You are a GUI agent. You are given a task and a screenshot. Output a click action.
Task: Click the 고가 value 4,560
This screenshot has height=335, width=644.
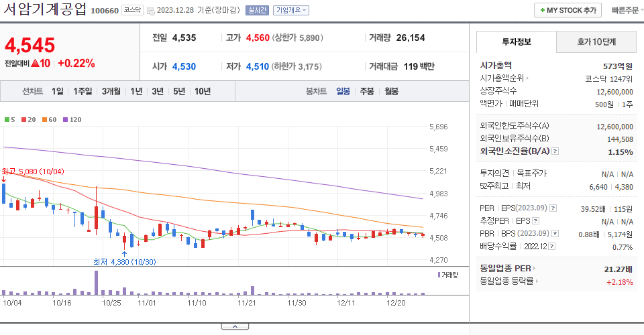[258, 38]
